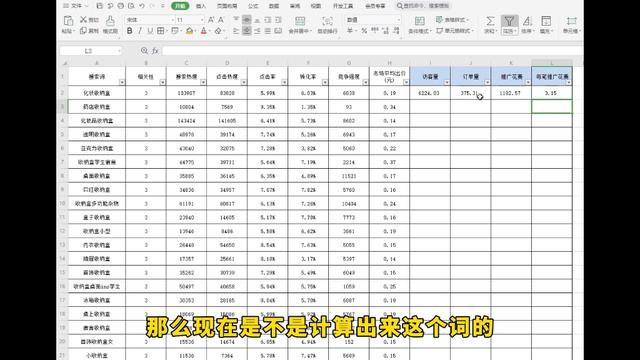This screenshot has width=640, height=360.
Task: Select the cell containing 3.15
Action: [551, 93]
